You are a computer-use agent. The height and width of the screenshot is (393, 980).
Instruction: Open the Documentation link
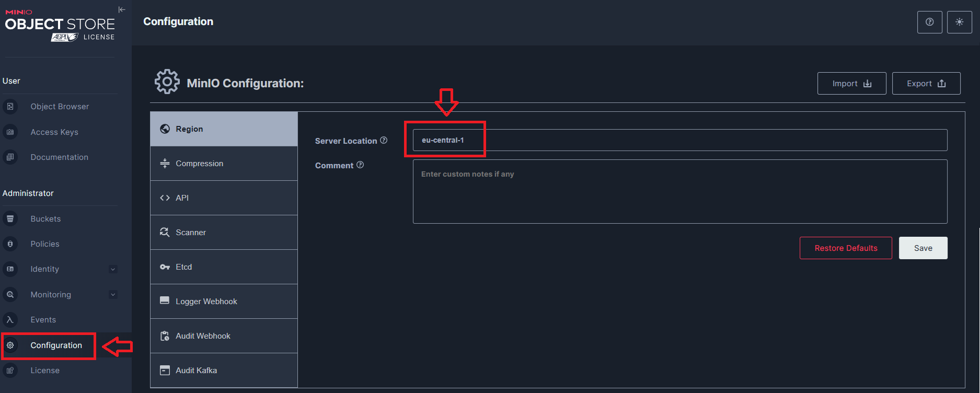point(59,157)
